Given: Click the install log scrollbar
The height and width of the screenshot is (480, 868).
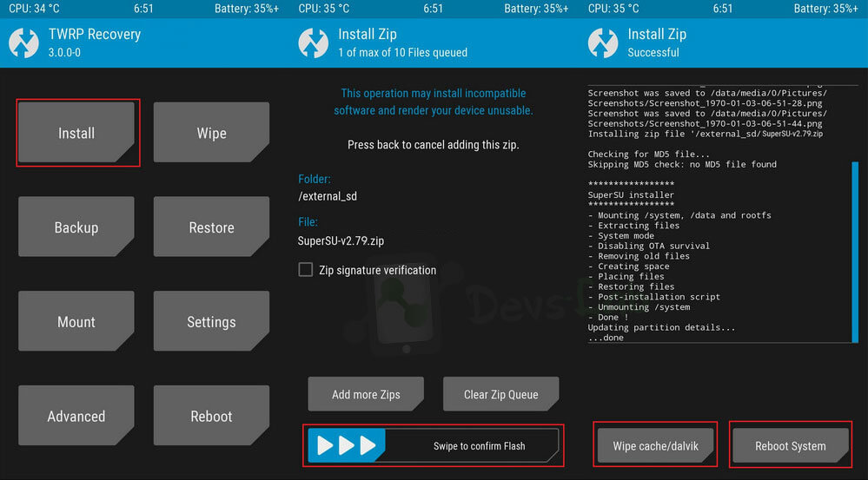Looking at the screenshot, I should click(855, 253).
